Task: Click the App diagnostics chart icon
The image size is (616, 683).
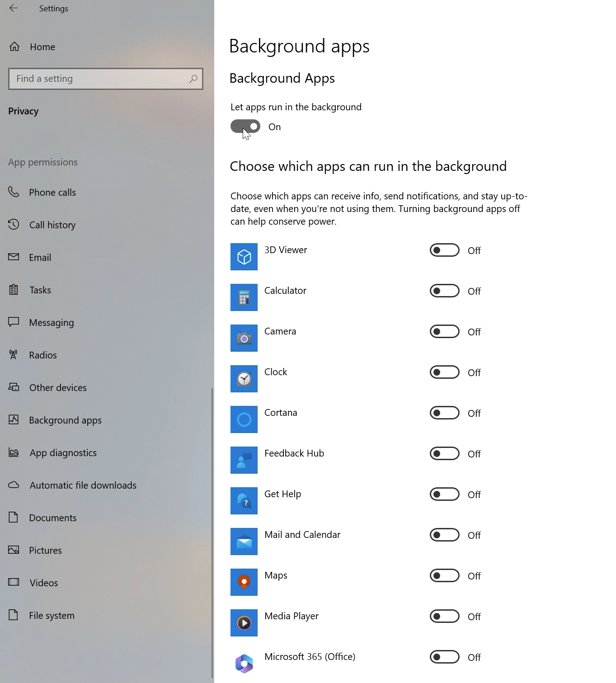Action: pos(14,452)
